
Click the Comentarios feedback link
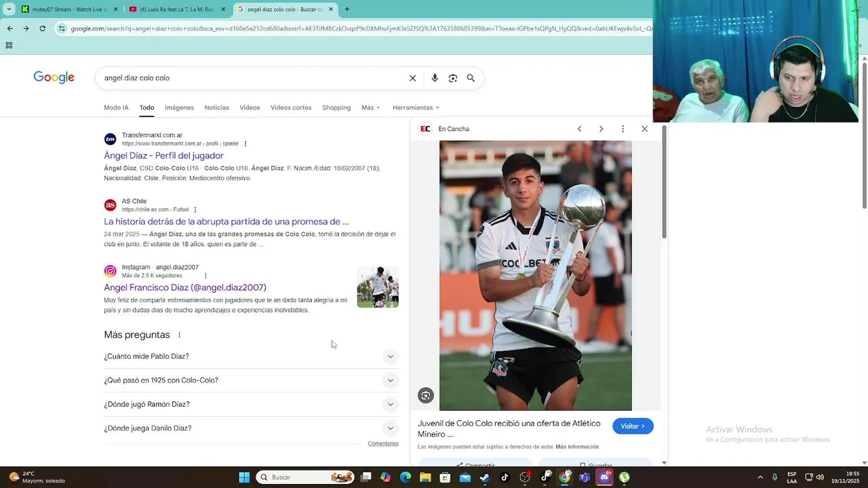click(383, 444)
